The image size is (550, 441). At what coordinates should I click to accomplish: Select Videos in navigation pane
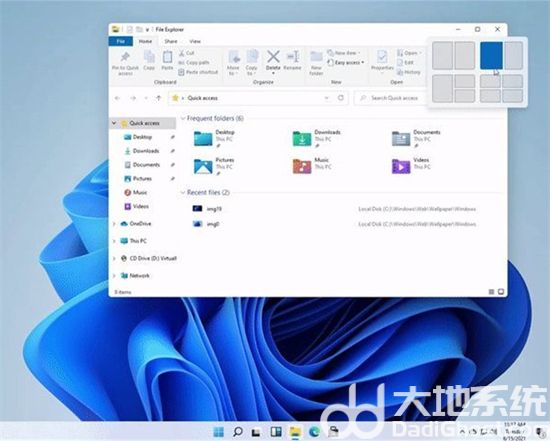[141, 206]
